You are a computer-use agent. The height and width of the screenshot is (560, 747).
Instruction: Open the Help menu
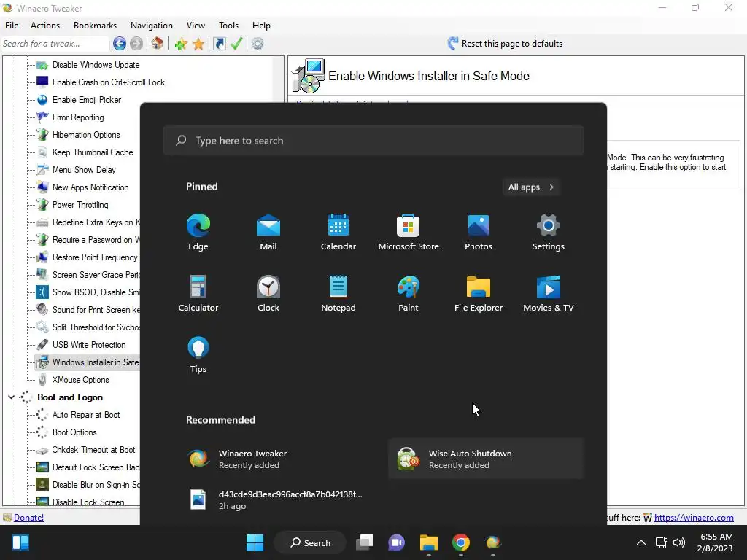click(x=261, y=26)
